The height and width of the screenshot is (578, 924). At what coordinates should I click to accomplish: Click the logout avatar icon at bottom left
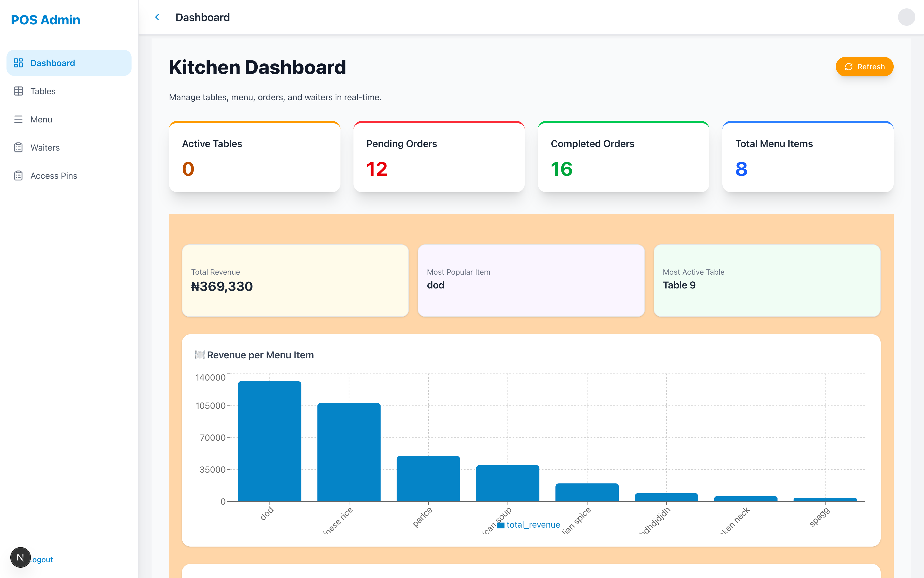[20, 557]
